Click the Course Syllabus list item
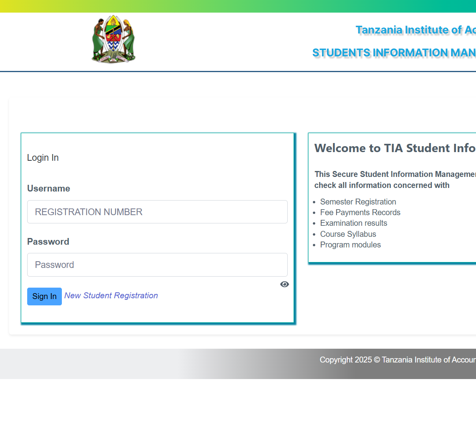Screen dimensions: 476x448 [348, 234]
